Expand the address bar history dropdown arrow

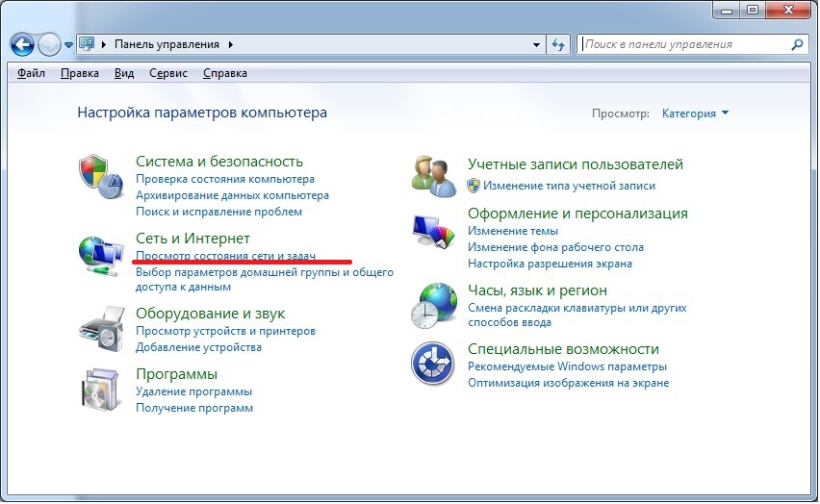[x=536, y=45]
